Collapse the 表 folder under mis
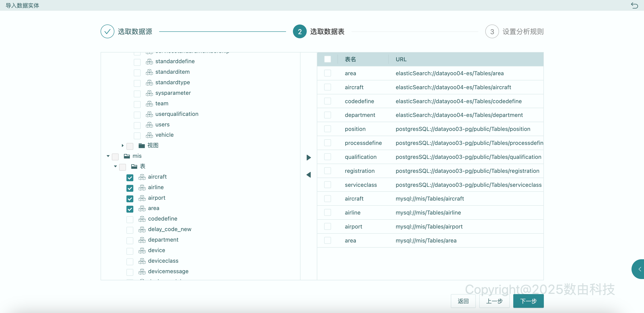This screenshot has height=313, width=644. pos(115,166)
